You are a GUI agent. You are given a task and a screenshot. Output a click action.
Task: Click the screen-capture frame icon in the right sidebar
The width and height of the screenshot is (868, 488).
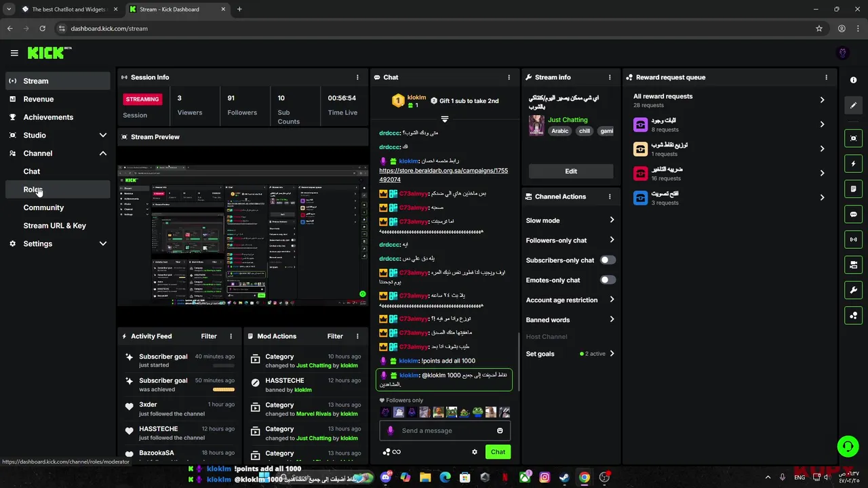pos(853,138)
